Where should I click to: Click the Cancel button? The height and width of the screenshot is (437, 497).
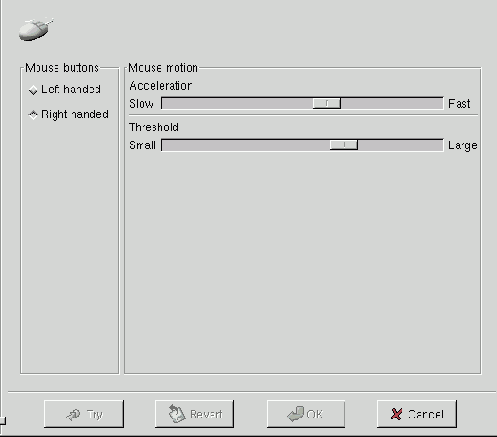[x=417, y=414]
